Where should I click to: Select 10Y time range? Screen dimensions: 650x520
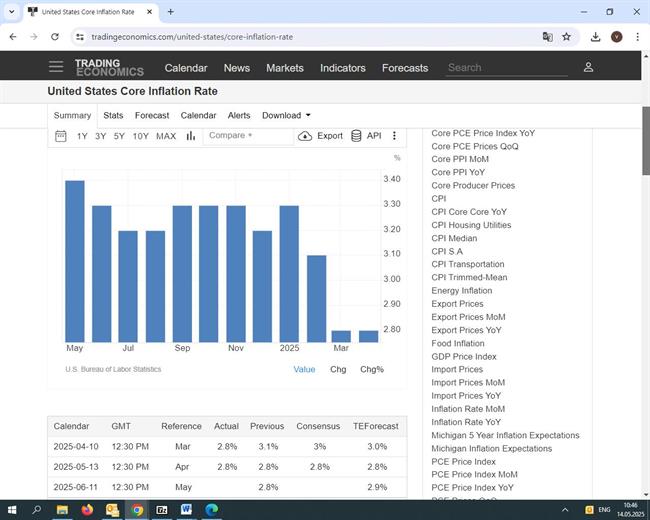pyautogui.click(x=141, y=136)
